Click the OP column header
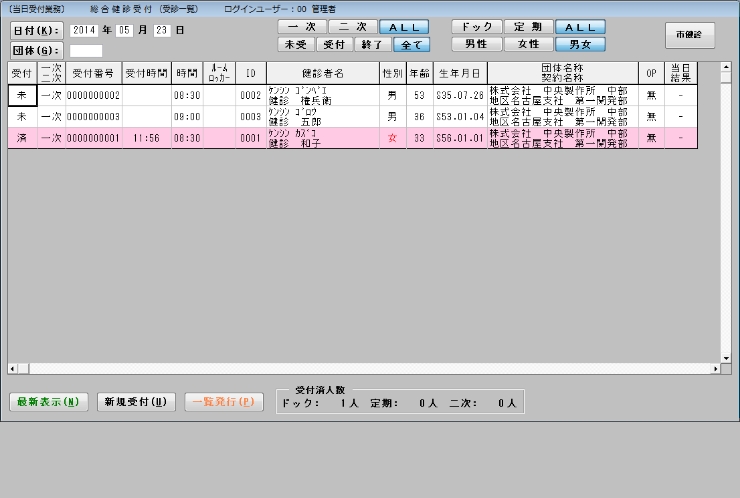 pos(651,73)
